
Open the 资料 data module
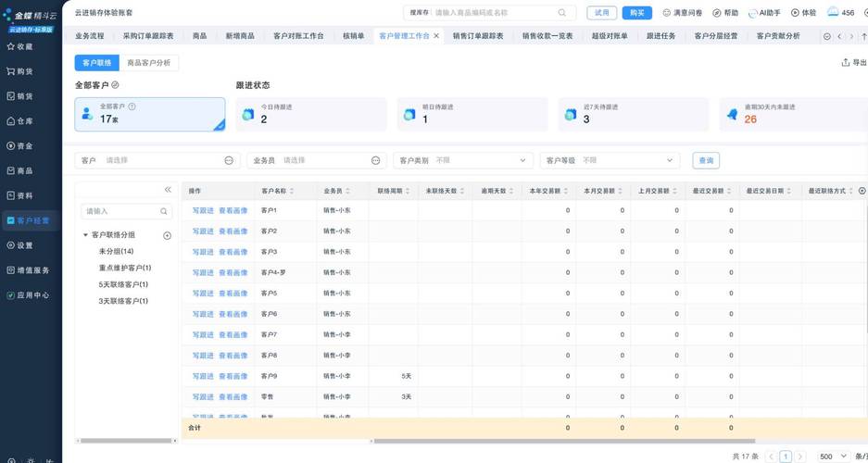point(20,195)
